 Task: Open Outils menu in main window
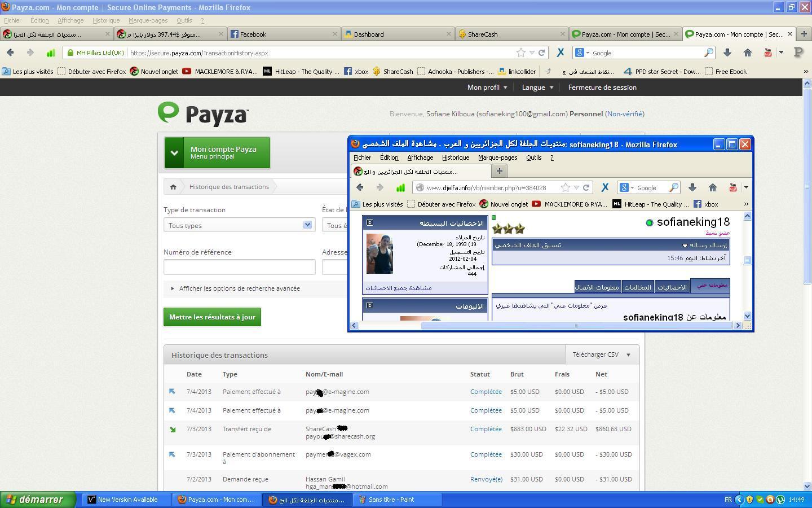[184, 20]
